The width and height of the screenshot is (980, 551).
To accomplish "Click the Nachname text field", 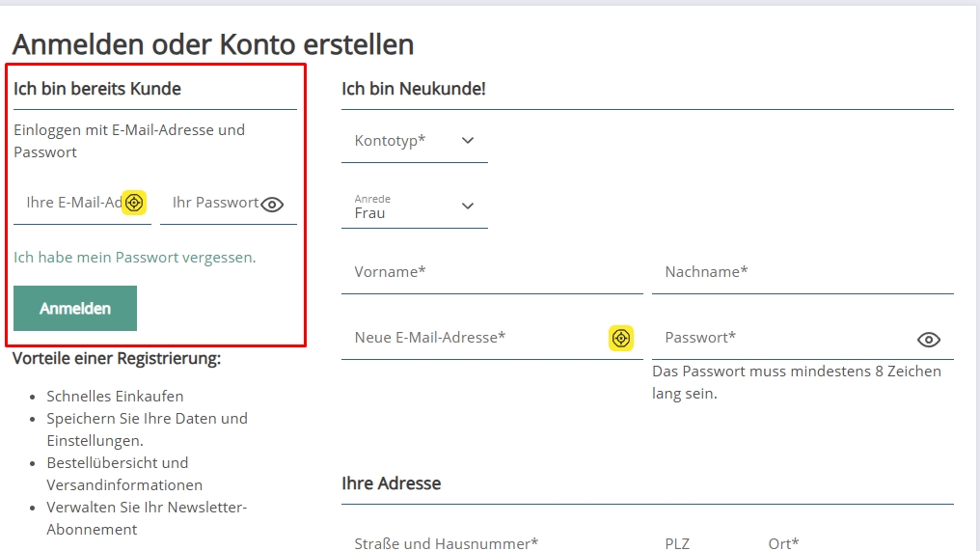I will [802, 272].
